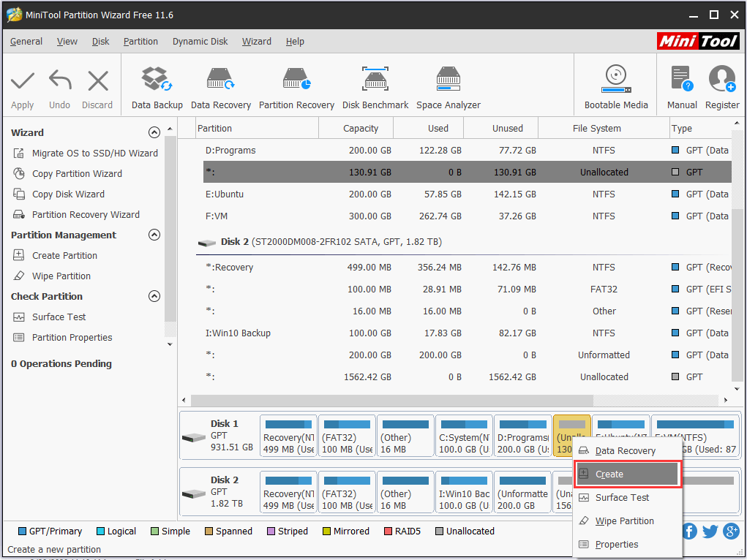Collapse the Partition Management section
Screen dimensions: 747x560
tap(154, 235)
